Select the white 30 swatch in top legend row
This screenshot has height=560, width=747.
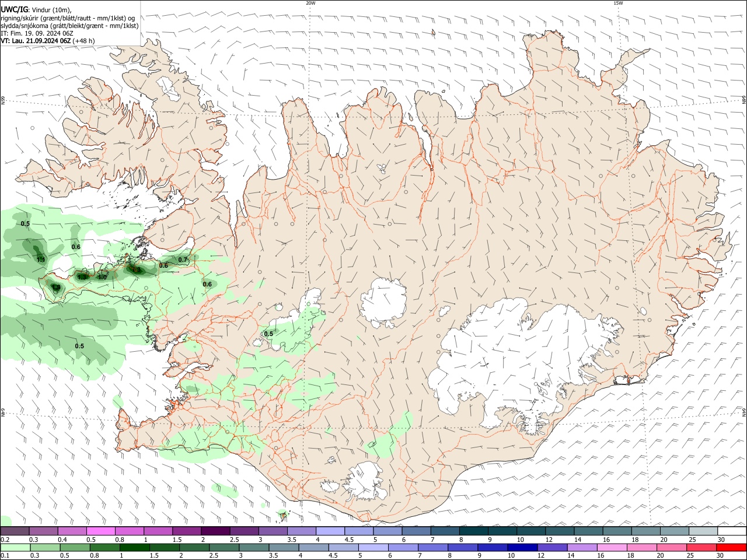tap(732, 531)
